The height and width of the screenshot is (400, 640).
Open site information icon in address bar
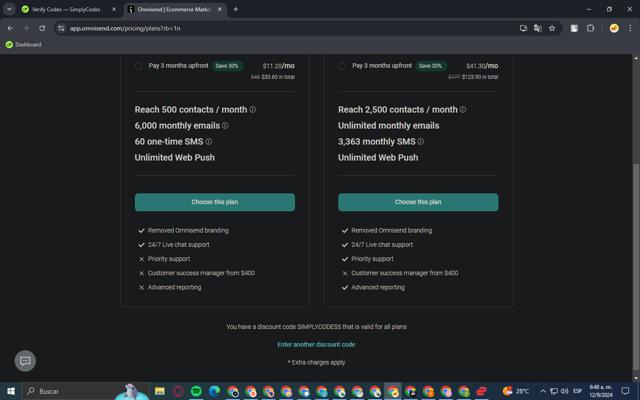[x=61, y=28]
